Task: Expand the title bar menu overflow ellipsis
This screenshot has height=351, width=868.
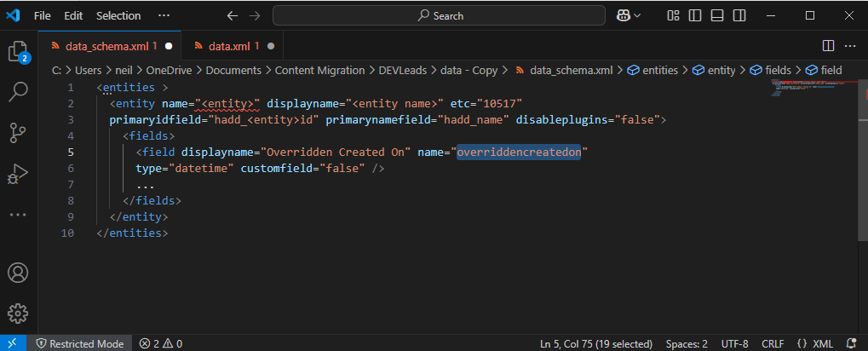Action: point(164,15)
